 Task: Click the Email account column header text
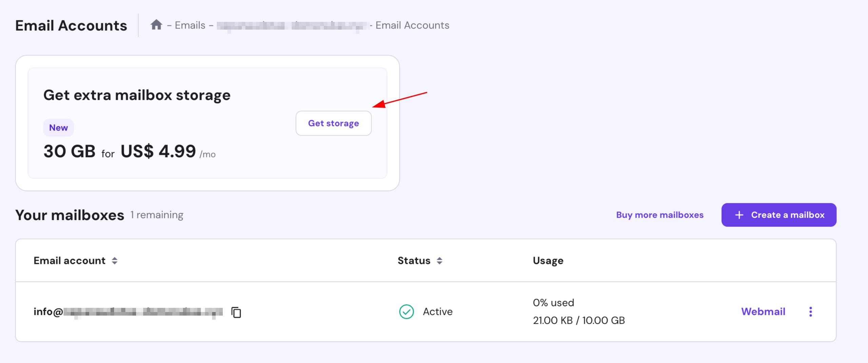click(70, 260)
